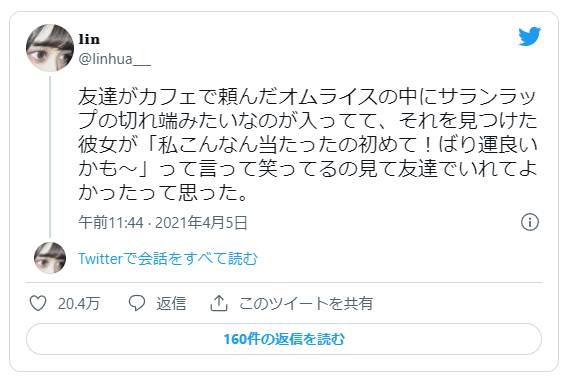This screenshot has width=565, height=378.
Task: Visit the @linhua__ handle
Action: (x=115, y=59)
